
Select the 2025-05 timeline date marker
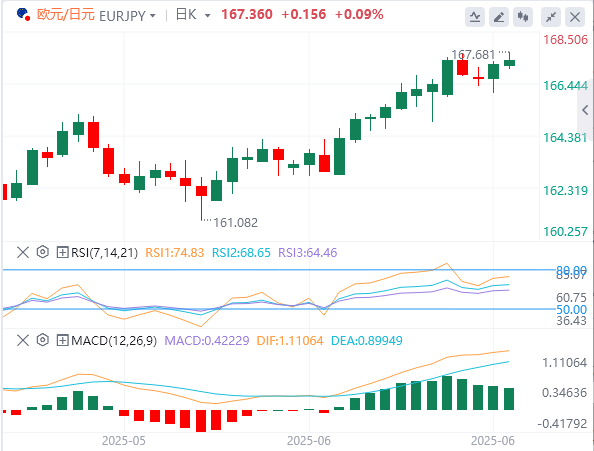click(x=124, y=441)
